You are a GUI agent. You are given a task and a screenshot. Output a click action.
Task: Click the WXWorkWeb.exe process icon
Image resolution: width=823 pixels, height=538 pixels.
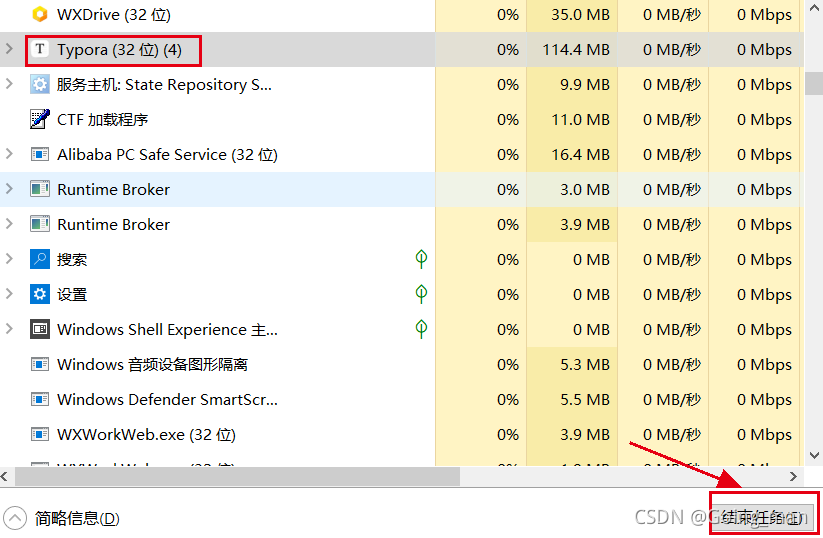[40, 435]
